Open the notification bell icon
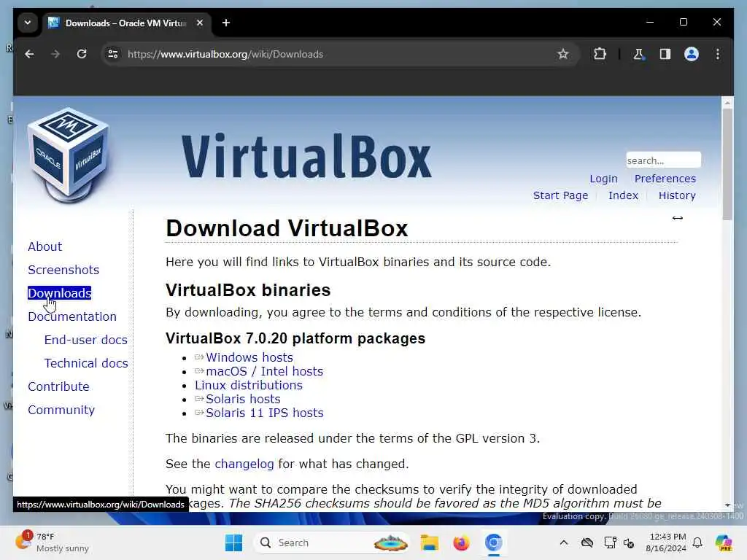 coord(697,542)
